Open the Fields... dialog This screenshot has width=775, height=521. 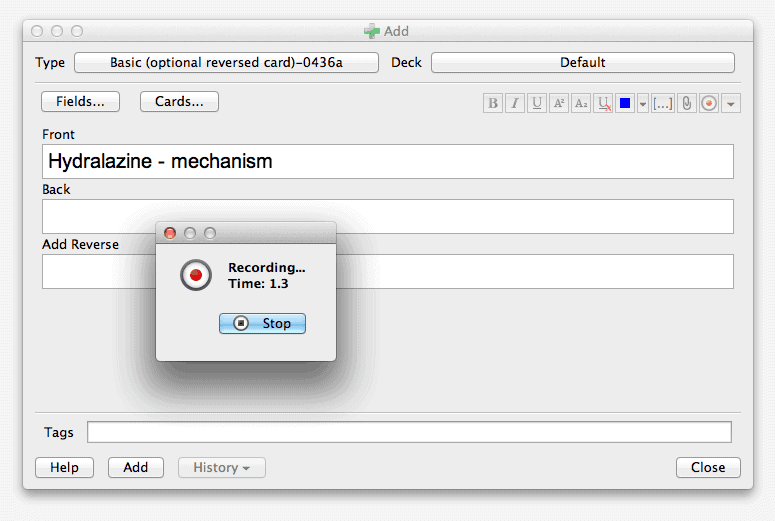(80, 101)
